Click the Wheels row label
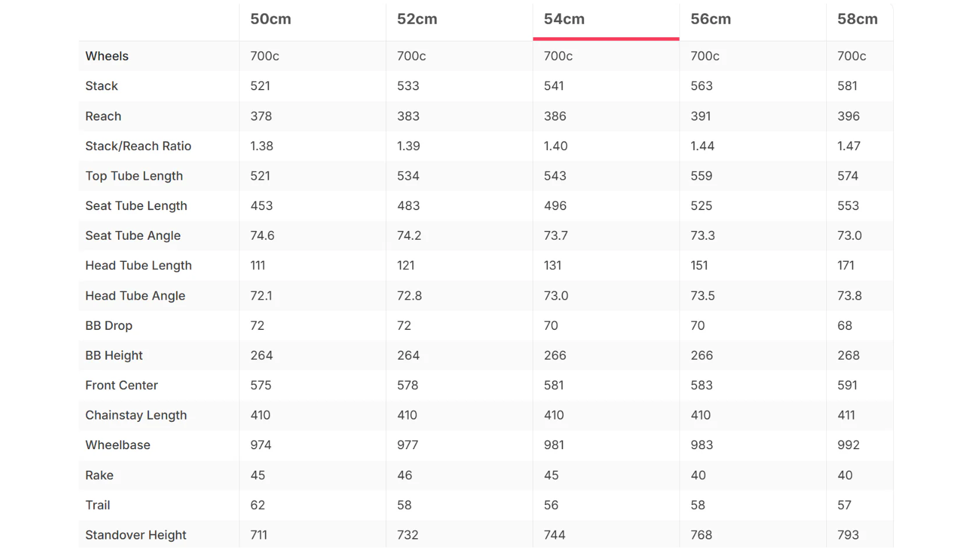This screenshot has width=980, height=551. (107, 56)
